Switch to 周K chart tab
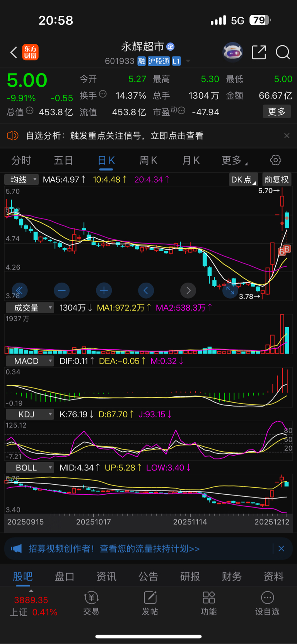 148,161
